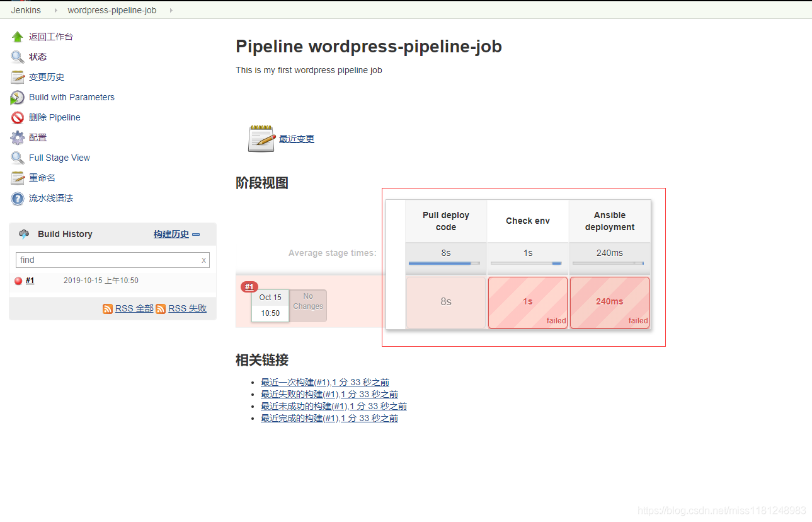Open 流水线语法 in the sidebar
The height and width of the screenshot is (522, 812).
pyautogui.click(x=51, y=198)
